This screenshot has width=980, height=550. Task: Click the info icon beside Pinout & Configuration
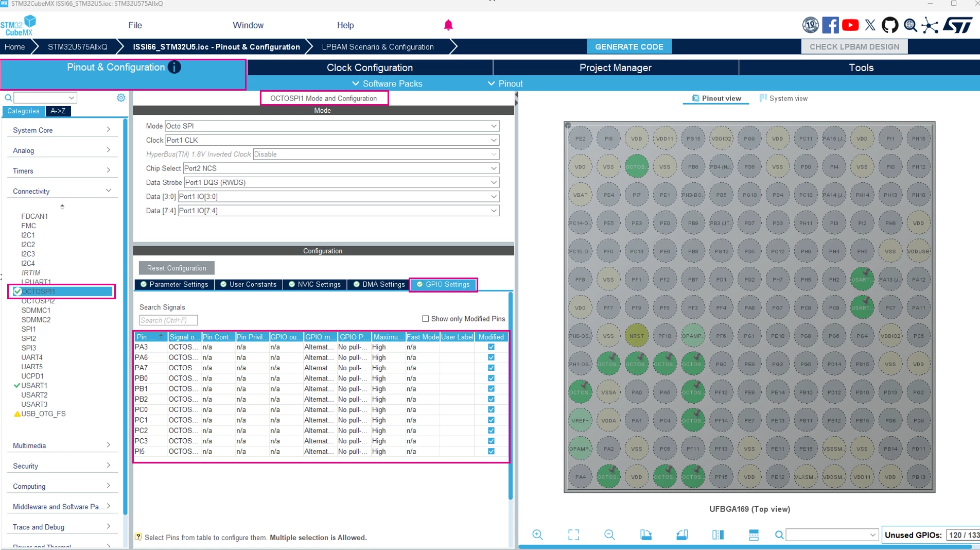(174, 67)
